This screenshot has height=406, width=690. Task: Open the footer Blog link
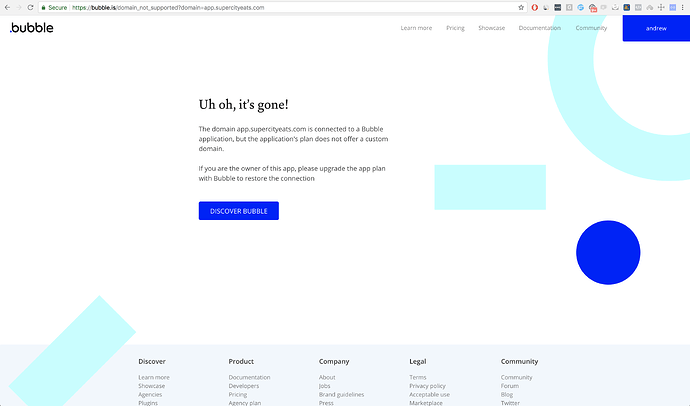[x=506, y=395]
